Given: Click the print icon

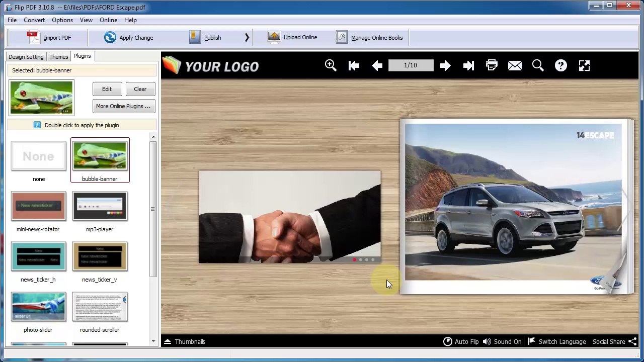Looking at the screenshot, I should pos(492,65).
